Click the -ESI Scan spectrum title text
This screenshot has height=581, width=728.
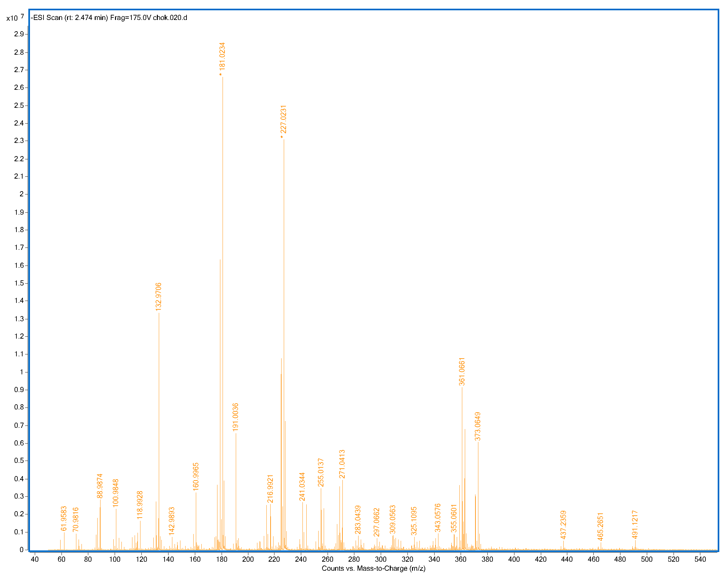click(x=109, y=18)
